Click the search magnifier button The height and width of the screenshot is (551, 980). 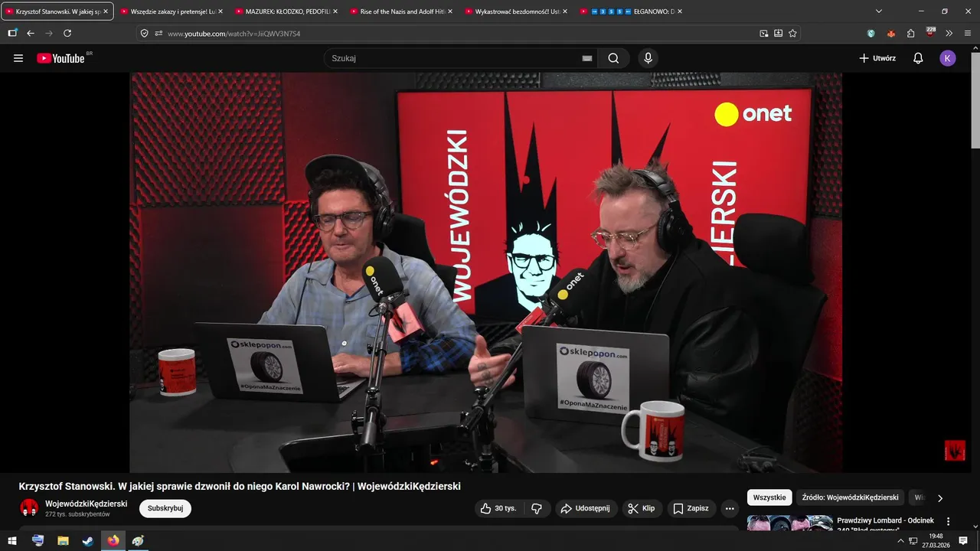pos(613,58)
